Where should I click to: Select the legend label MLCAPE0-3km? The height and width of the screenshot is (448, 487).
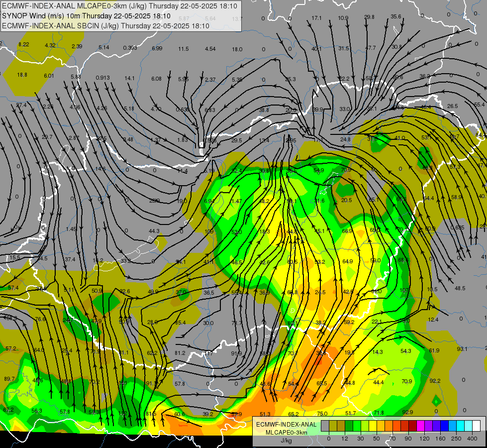[286, 433]
